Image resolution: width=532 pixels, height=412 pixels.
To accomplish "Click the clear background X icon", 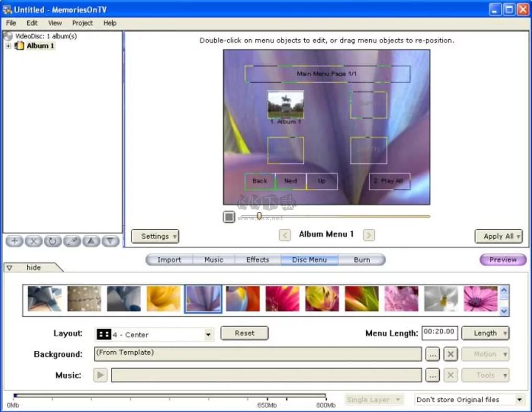I will [x=450, y=354].
